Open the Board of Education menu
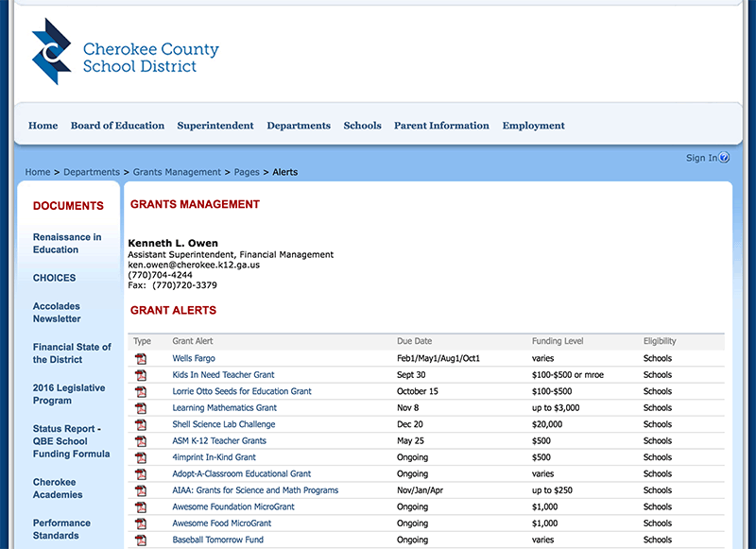 [x=117, y=126]
